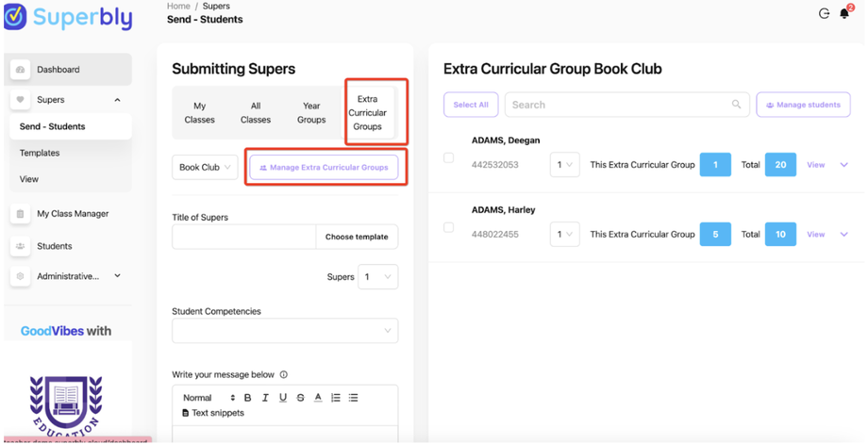Click the notification bell icon
The width and height of the screenshot is (868, 444).
click(x=843, y=14)
